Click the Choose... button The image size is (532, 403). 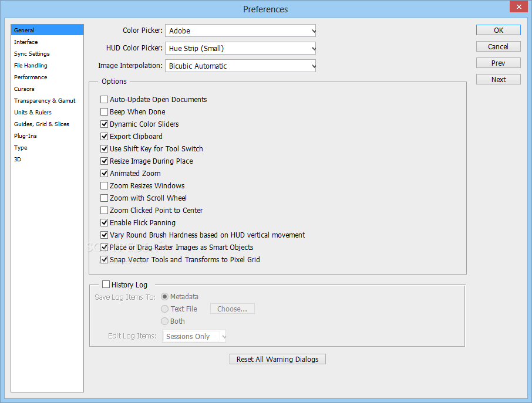[x=233, y=309]
